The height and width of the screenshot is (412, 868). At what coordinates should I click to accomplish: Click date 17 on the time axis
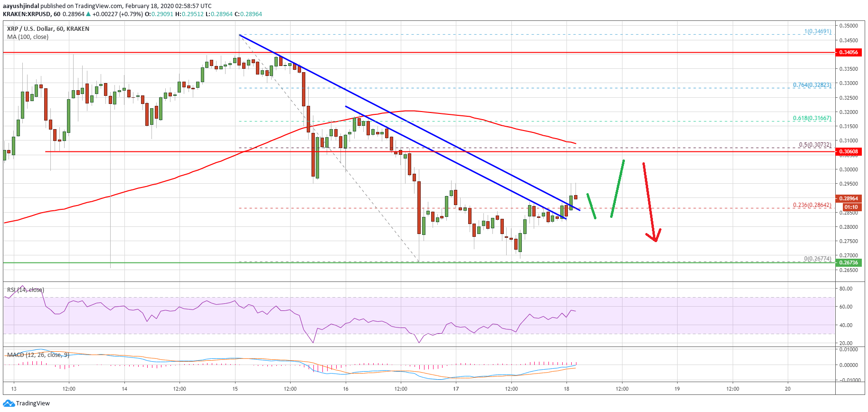456,389
